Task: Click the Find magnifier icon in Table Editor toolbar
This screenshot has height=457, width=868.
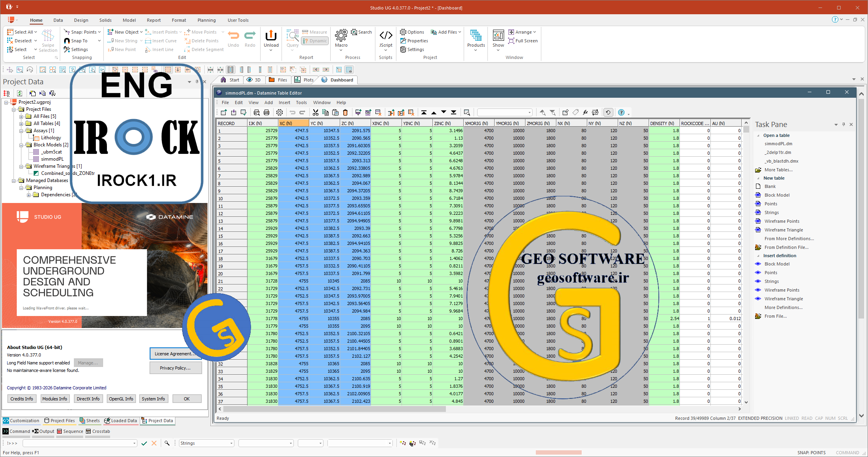Action: pyautogui.click(x=467, y=112)
